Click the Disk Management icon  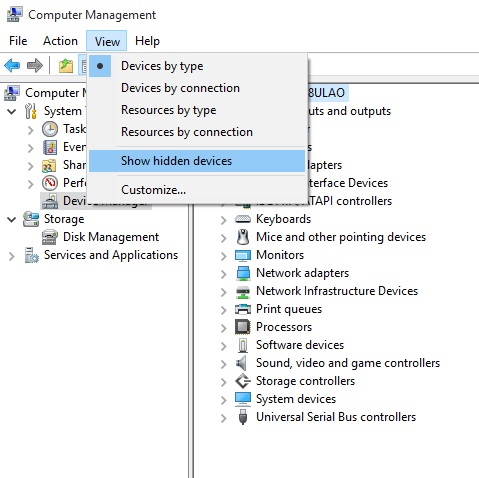(50, 237)
